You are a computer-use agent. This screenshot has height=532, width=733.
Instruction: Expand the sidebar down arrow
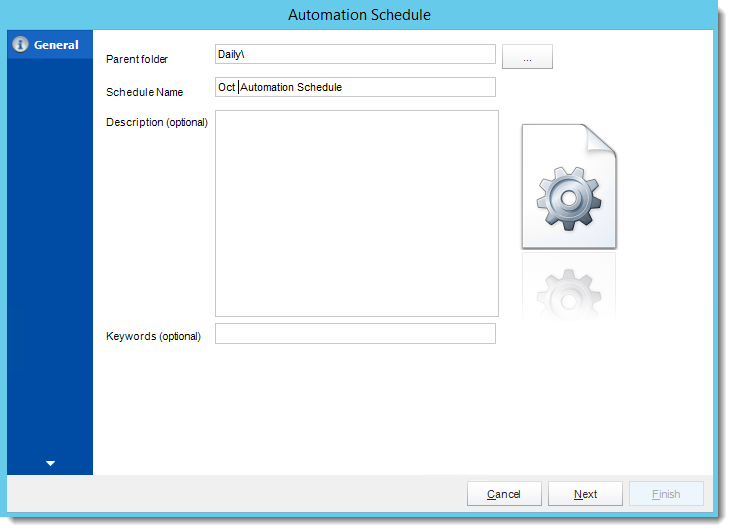tap(50, 463)
